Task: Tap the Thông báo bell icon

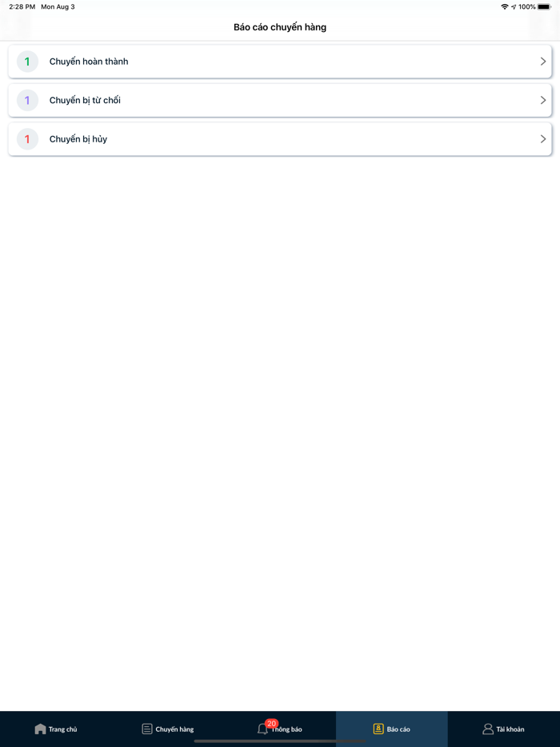Action: pos(262,729)
